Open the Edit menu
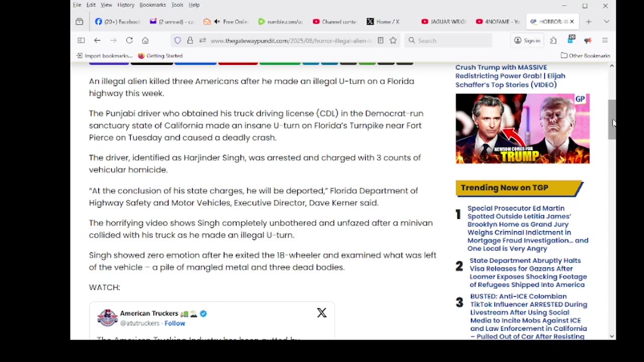The height and width of the screenshot is (362, 644). pos(91,5)
